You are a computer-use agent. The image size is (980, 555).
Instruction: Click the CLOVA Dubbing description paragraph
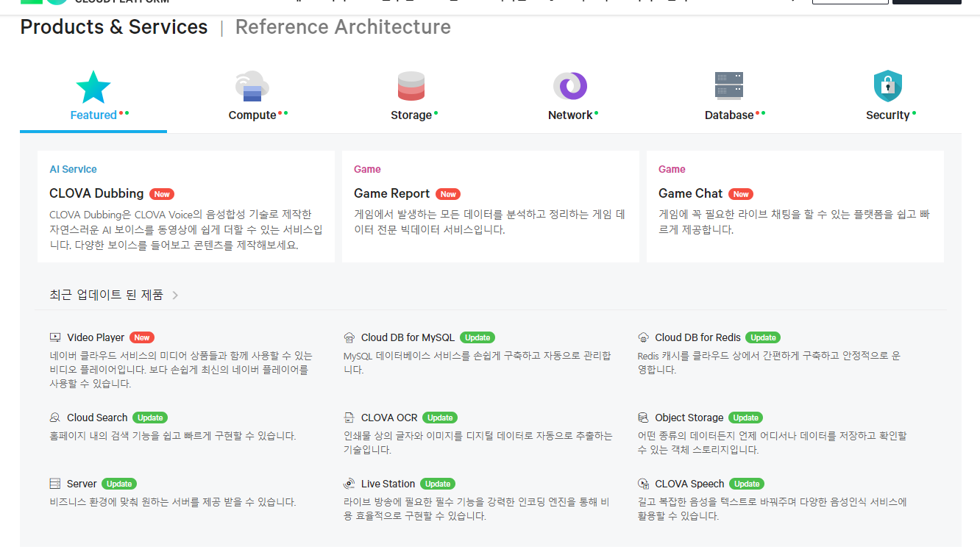pos(186,229)
